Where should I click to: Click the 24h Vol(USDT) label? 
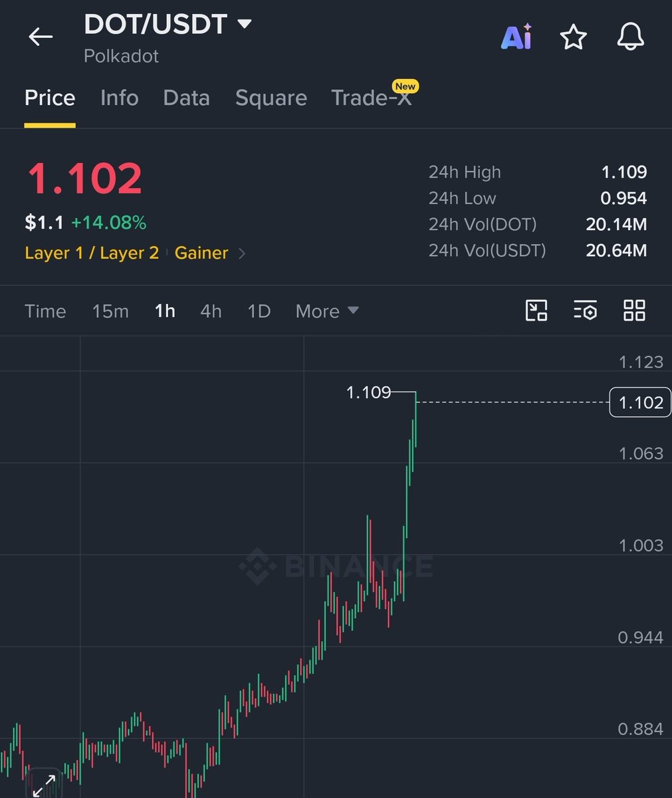pos(487,251)
